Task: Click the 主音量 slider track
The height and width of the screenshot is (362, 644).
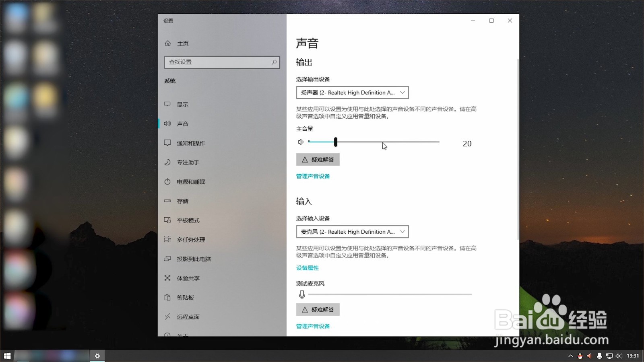Action: [374, 142]
